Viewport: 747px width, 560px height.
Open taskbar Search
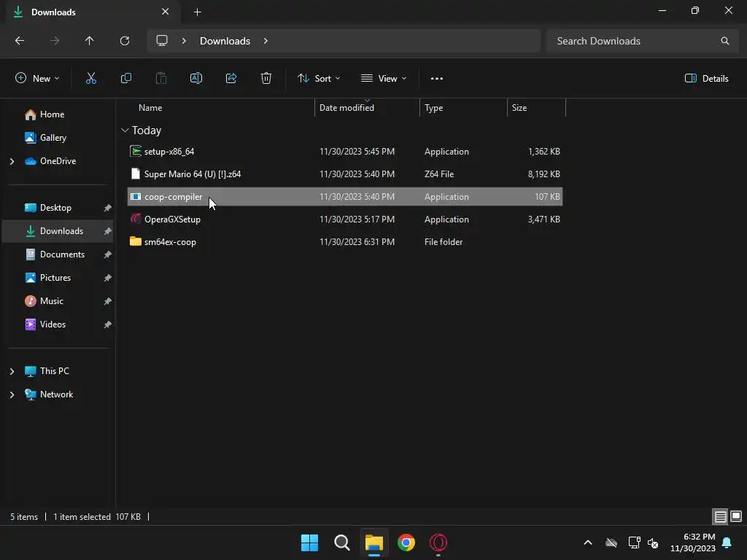[x=342, y=542]
